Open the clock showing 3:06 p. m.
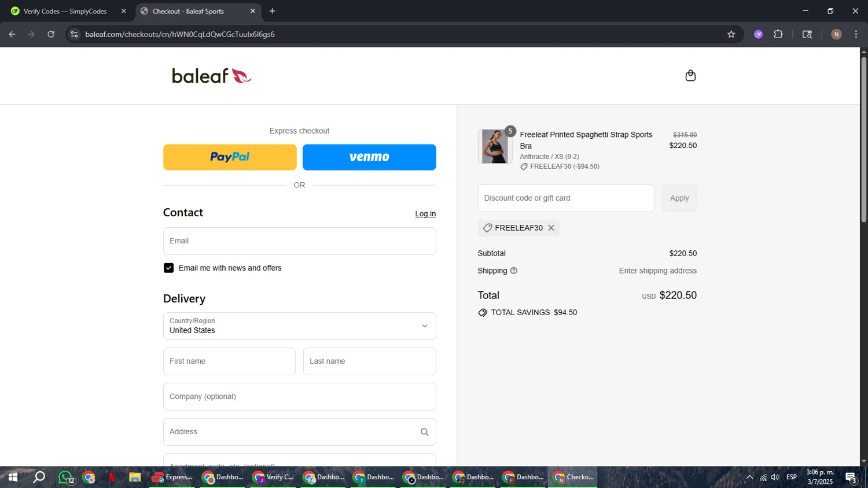 [x=820, y=477]
